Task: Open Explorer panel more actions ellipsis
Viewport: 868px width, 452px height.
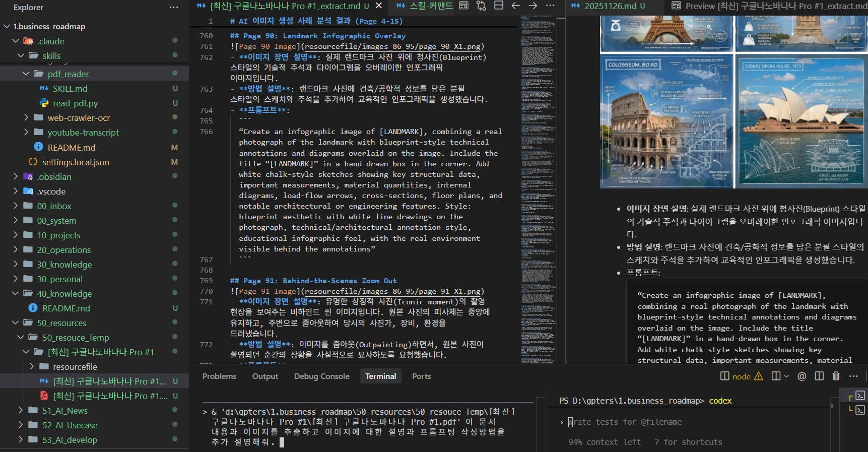Action: tap(174, 7)
